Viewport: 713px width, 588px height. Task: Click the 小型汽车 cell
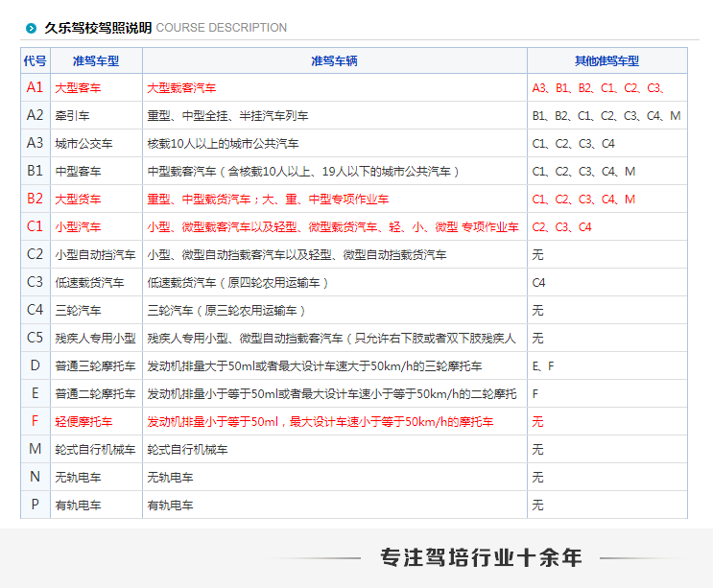pyautogui.click(x=96, y=226)
